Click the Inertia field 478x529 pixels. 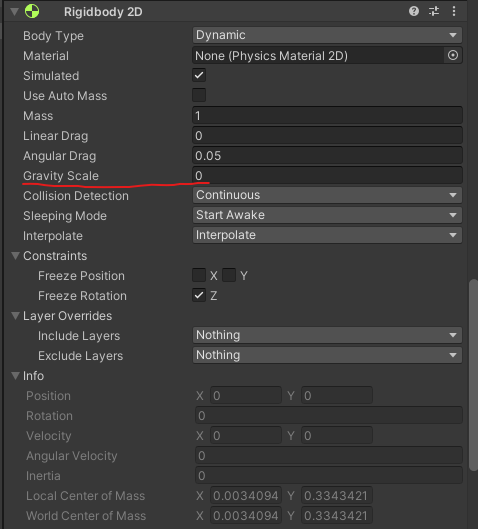pos(329,475)
